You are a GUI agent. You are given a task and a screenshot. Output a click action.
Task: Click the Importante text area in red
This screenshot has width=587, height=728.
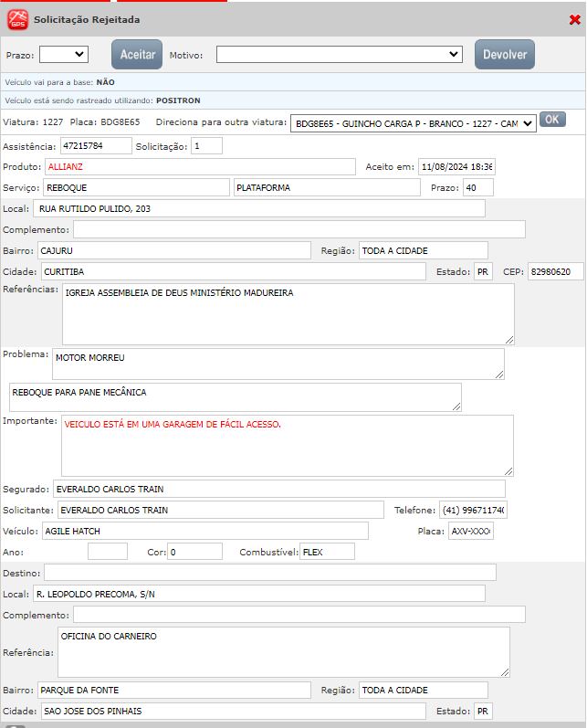tap(288, 446)
